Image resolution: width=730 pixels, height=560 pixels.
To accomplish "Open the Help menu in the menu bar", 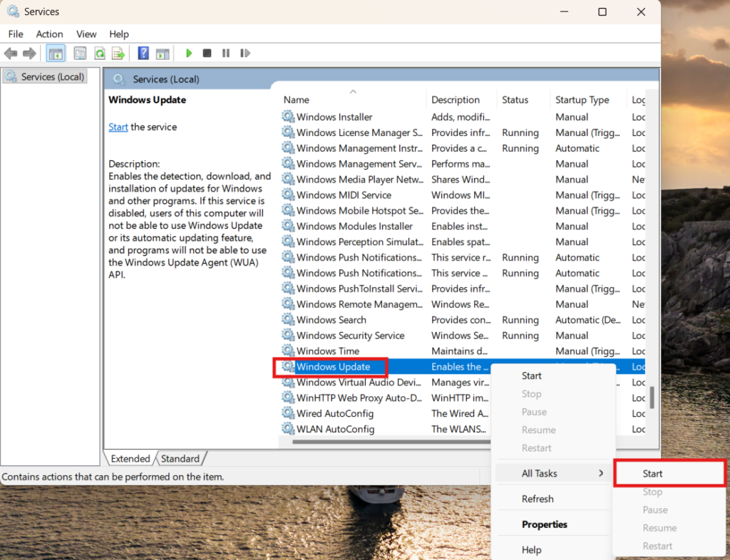I will 119,34.
